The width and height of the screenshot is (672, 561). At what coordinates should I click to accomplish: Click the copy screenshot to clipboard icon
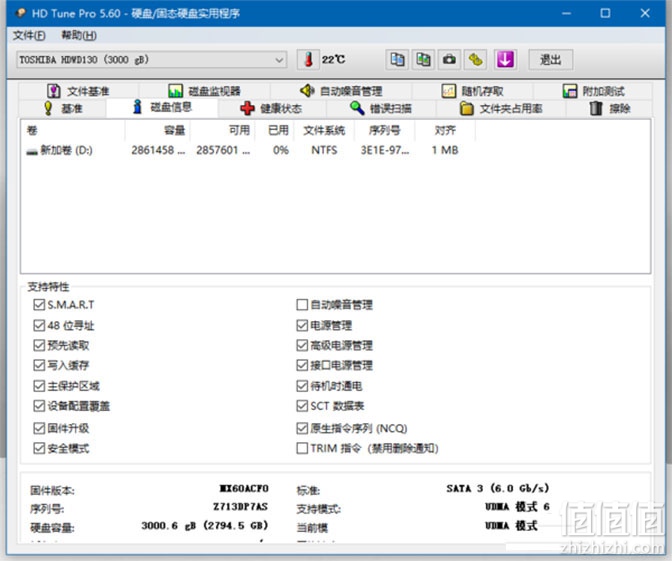423,60
